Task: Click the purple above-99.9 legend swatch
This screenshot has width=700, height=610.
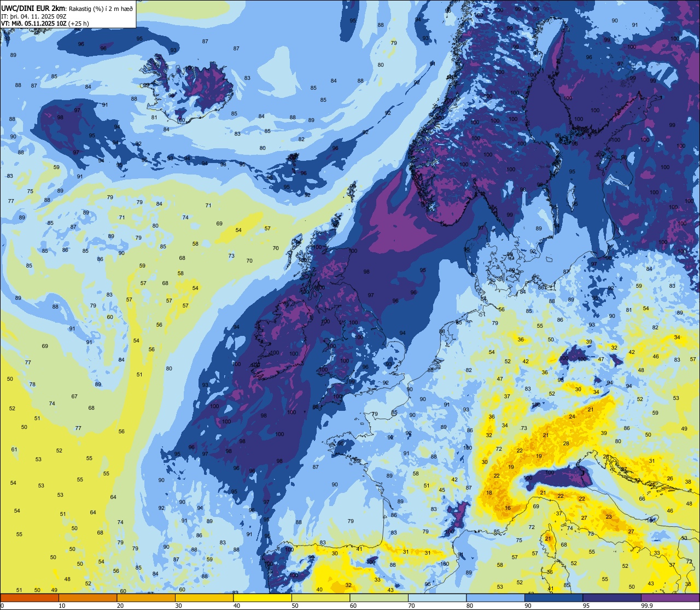Action: (670, 597)
